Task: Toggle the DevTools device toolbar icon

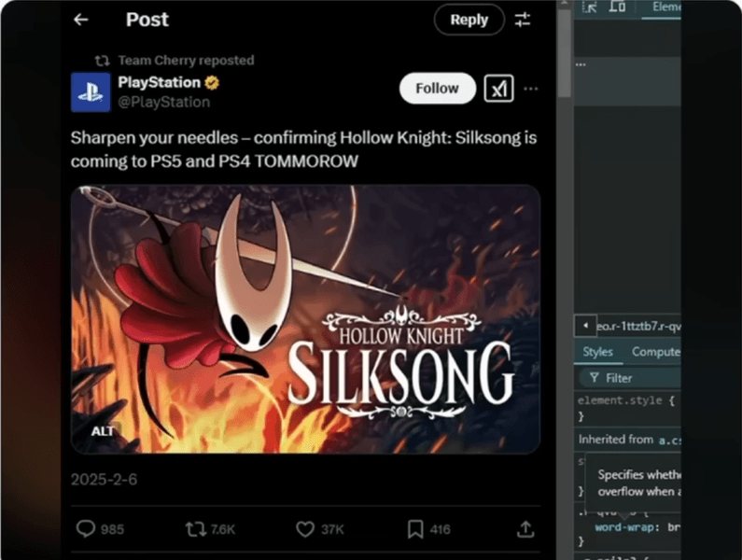Action: click(x=617, y=7)
